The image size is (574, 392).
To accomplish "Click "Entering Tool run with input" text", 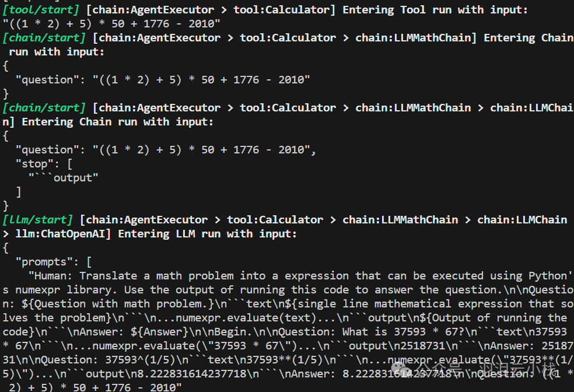I will (x=435, y=10).
